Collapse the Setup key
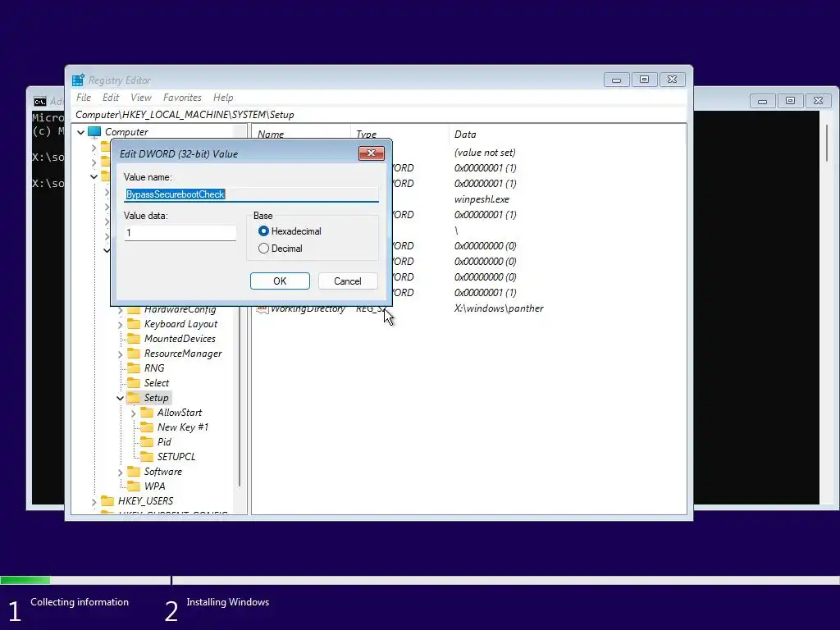 [120, 398]
